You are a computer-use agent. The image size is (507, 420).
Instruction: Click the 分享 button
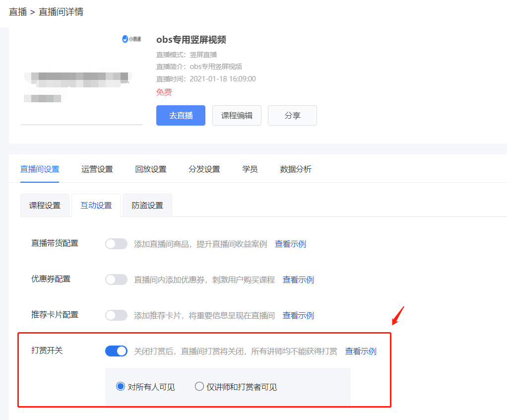(292, 115)
